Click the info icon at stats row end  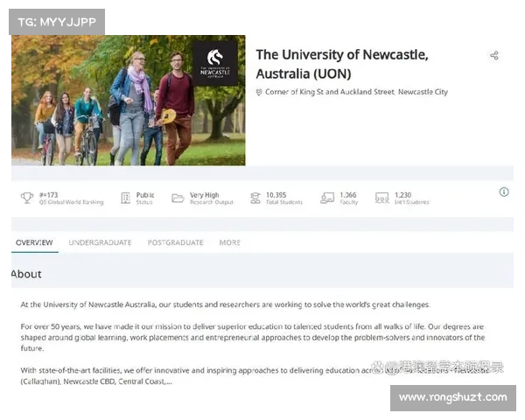[x=504, y=192]
